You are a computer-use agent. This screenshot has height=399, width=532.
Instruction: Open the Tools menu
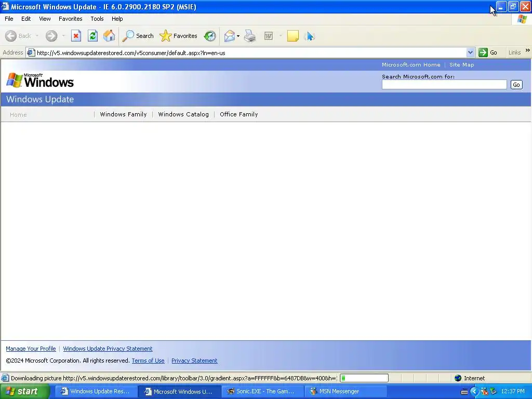(97, 19)
